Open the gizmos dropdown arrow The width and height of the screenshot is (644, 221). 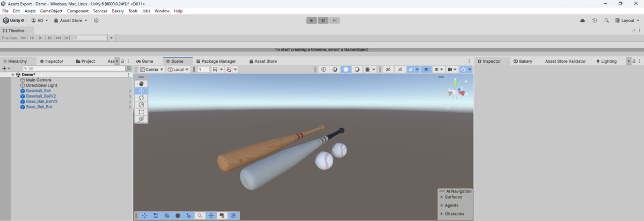[x=470, y=69]
